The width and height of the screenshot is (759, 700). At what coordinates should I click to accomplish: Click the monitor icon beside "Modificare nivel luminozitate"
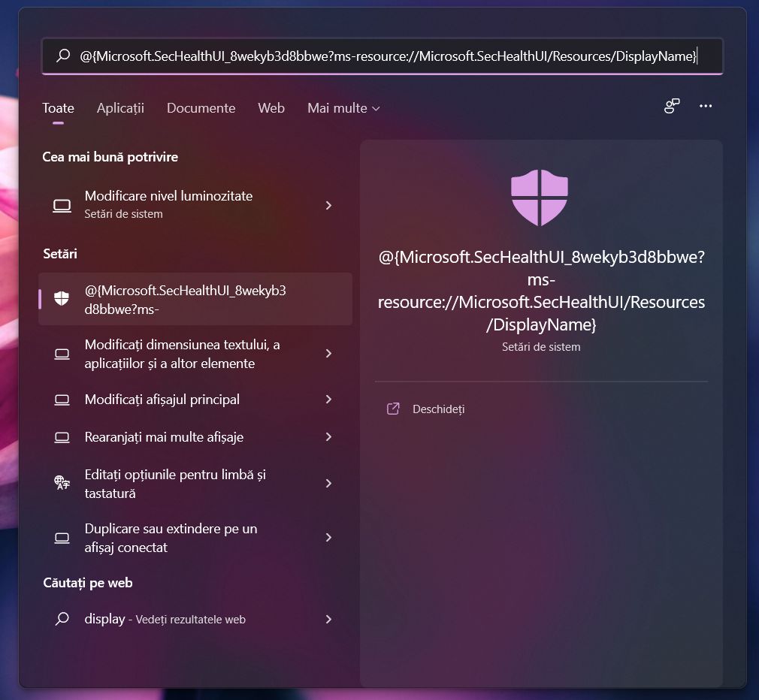pyautogui.click(x=62, y=204)
